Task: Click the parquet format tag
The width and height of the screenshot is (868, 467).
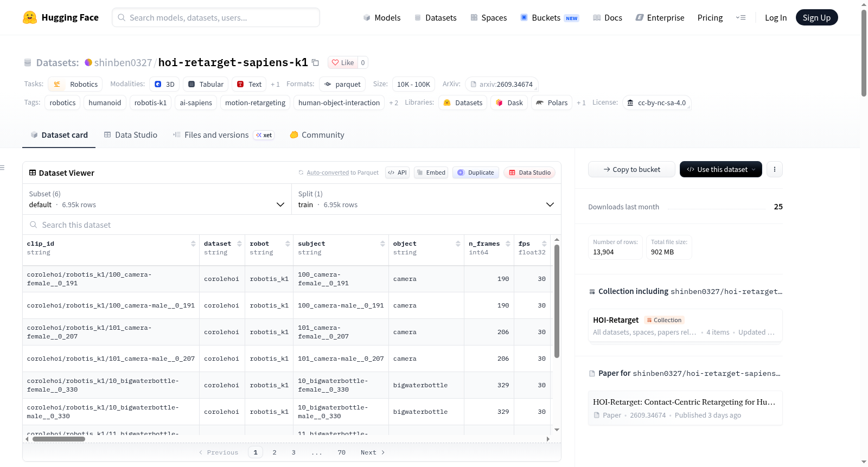Action: tap(342, 84)
